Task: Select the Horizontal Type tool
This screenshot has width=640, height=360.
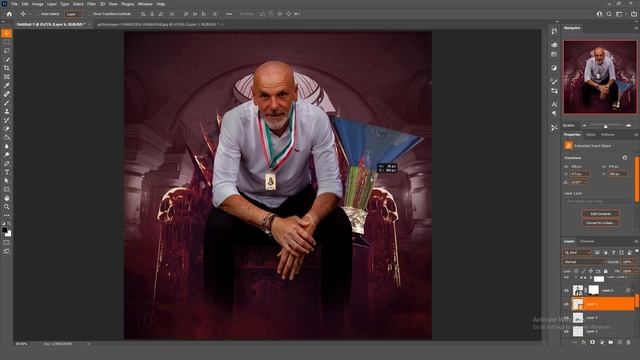Action: (7, 172)
